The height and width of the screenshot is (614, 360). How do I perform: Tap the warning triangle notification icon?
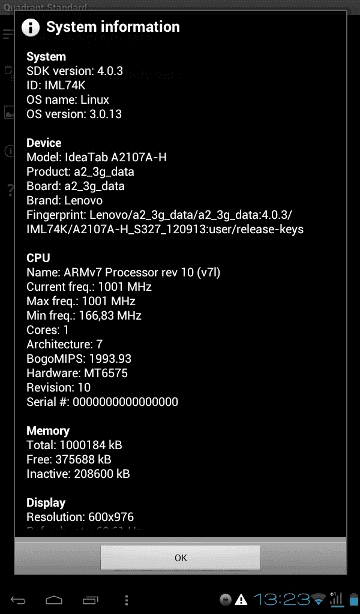241,599
